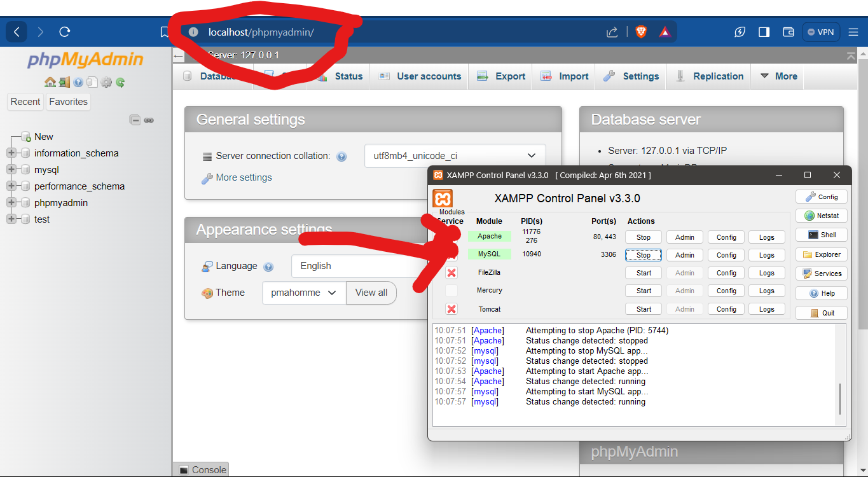Open Config for the Mercury module
Viewport: 868px width, 477px height.
point(726,291)
